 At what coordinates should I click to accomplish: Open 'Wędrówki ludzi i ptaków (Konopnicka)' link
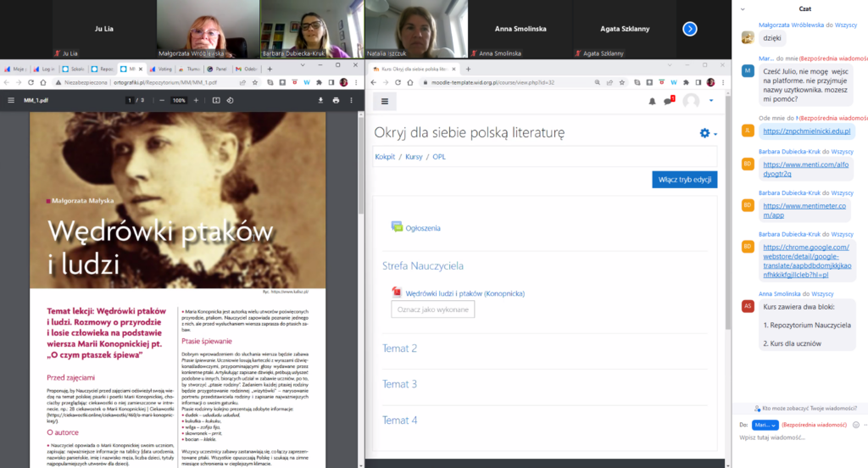tap(465, 293)
